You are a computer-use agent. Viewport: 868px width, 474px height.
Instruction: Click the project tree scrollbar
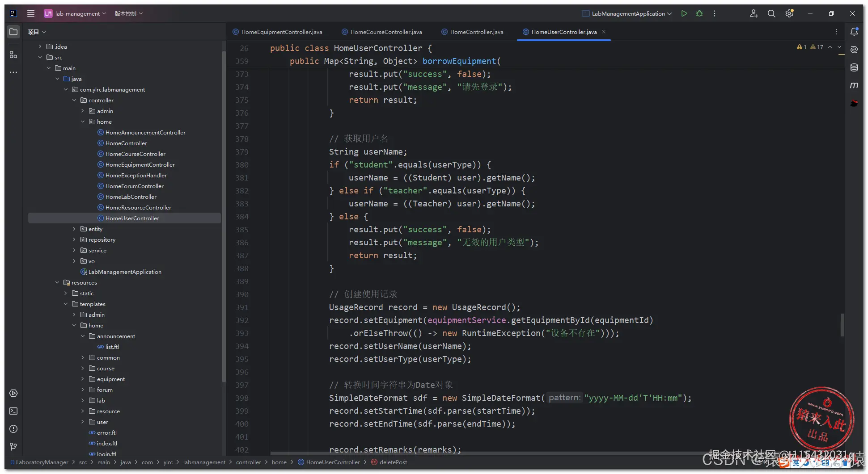pos(224,216)
